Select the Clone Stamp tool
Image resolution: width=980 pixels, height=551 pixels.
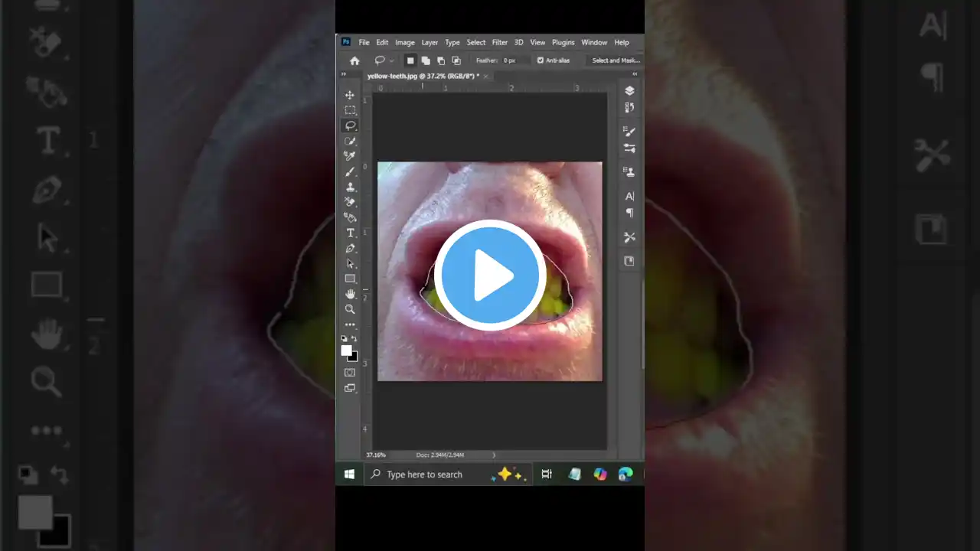click(x=350, y=187)
